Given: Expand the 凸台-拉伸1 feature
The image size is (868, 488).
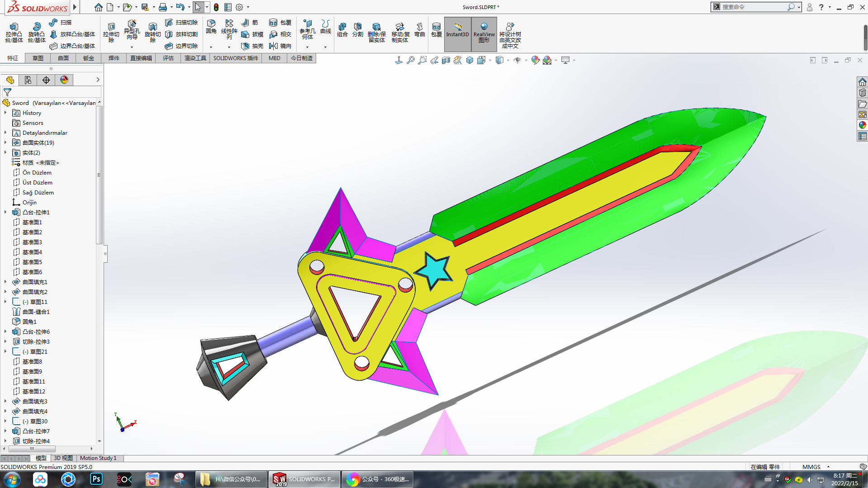Looking at the screenshot, I should coord(5,212).
